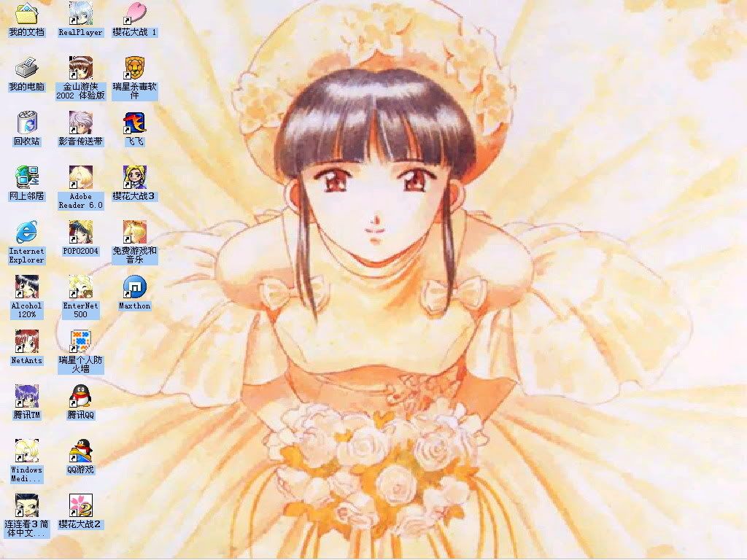
Task: Select the 樱花大战 1 shortcut
Action: [134, 13]
